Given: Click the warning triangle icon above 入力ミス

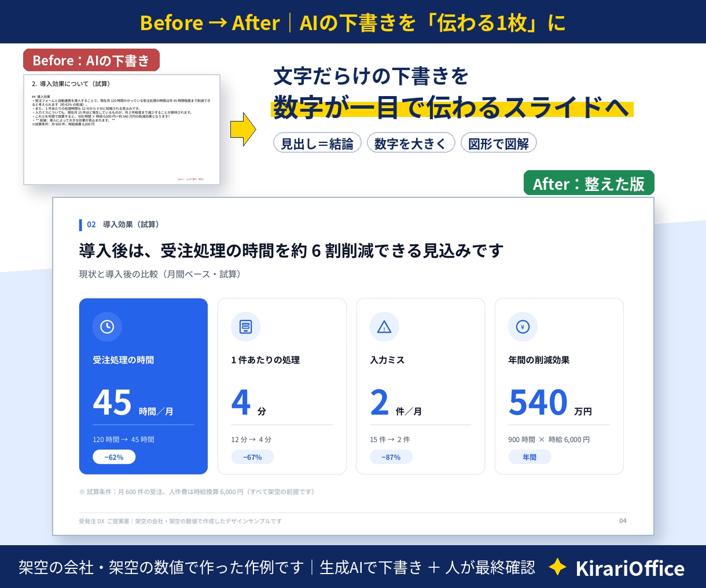Looking at the screenshot, I should (384, 326).
